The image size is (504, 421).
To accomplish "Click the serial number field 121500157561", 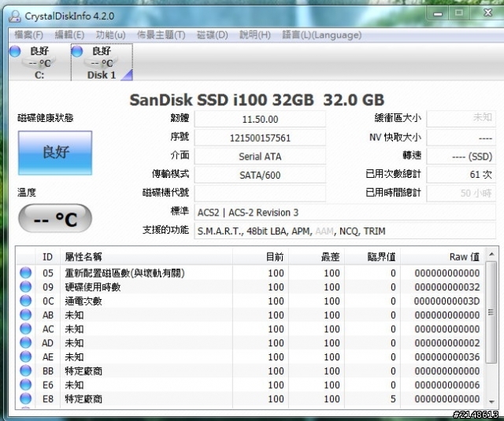I will pos(260,138).
